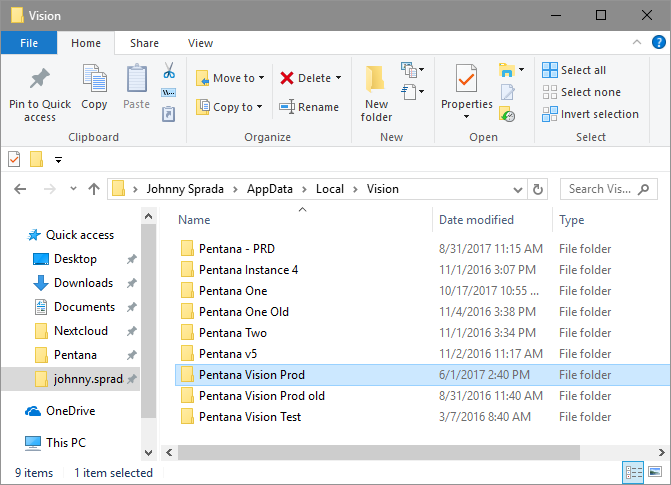Screen dimensions: 671x485
Task: Go back with the left arrow
Action: [20, 189]
